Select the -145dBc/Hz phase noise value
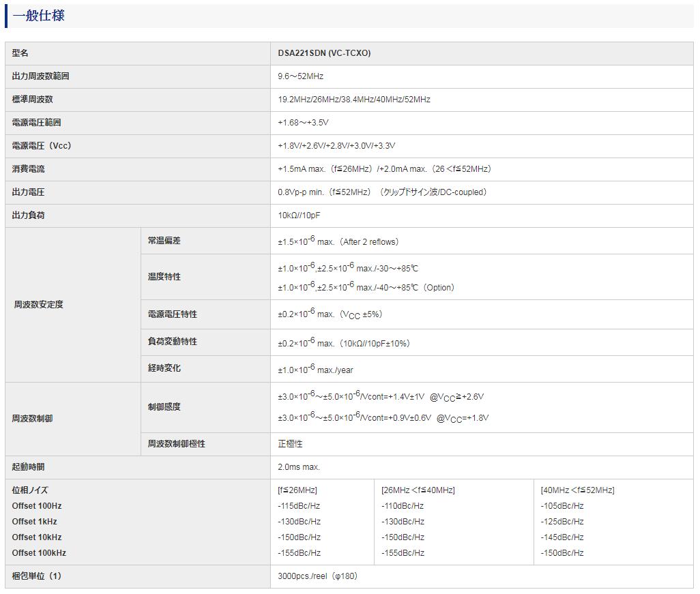 click(x=562, y=537)
